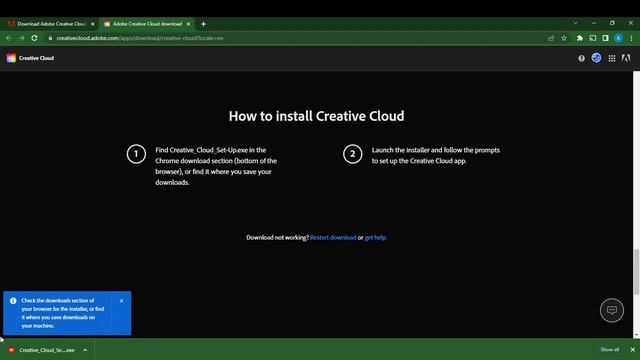Open the media cast control icon
The height and width of the screenshot is (360, 640).
[x=593, y=38]
